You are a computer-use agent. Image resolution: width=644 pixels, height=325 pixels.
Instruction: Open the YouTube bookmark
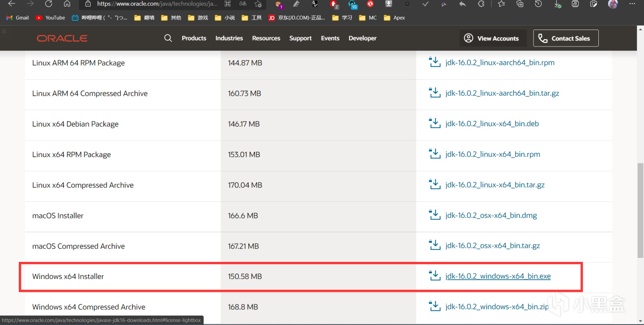50,18
